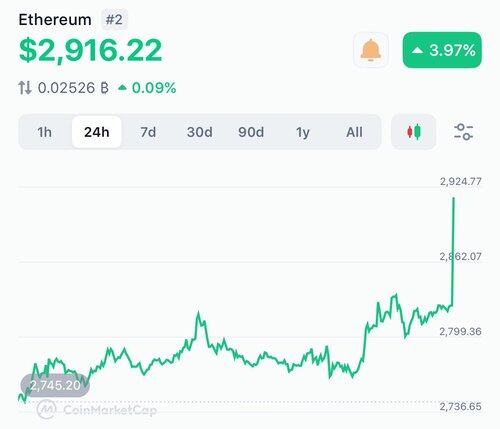Click the 2,745.20 price marker
Screen dimensions: 500x429
coord(55,386)
